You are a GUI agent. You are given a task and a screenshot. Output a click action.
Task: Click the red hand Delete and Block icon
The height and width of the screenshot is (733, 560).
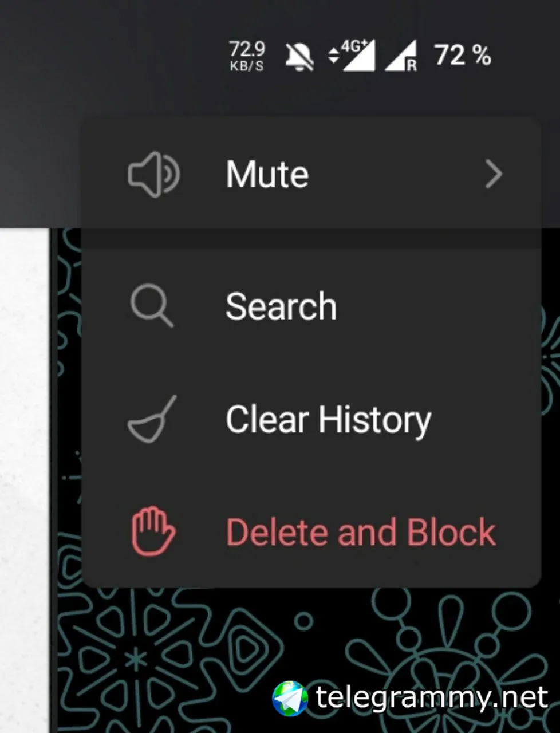coord(153,531)
